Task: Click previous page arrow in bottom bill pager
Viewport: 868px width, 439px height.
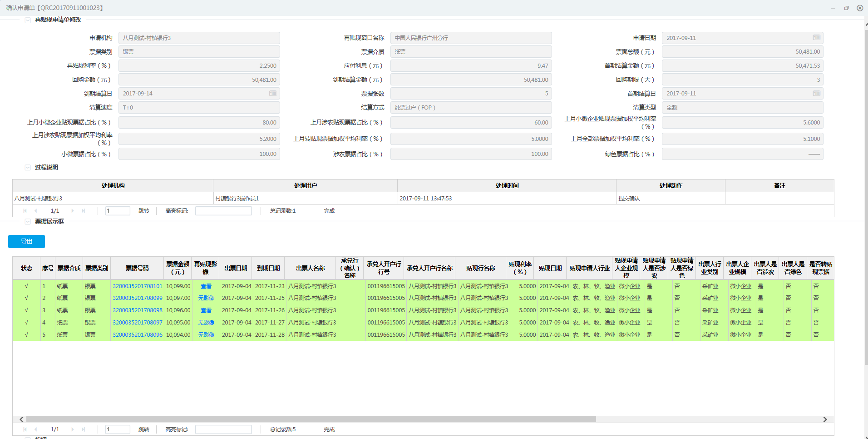Action: (x=36, y=429)
